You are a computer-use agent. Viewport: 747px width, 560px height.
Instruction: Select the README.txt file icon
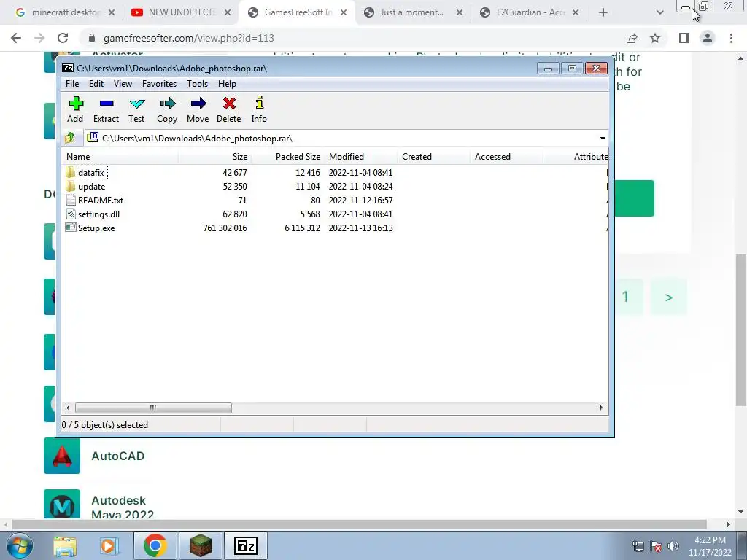click(x=71, y=200)
